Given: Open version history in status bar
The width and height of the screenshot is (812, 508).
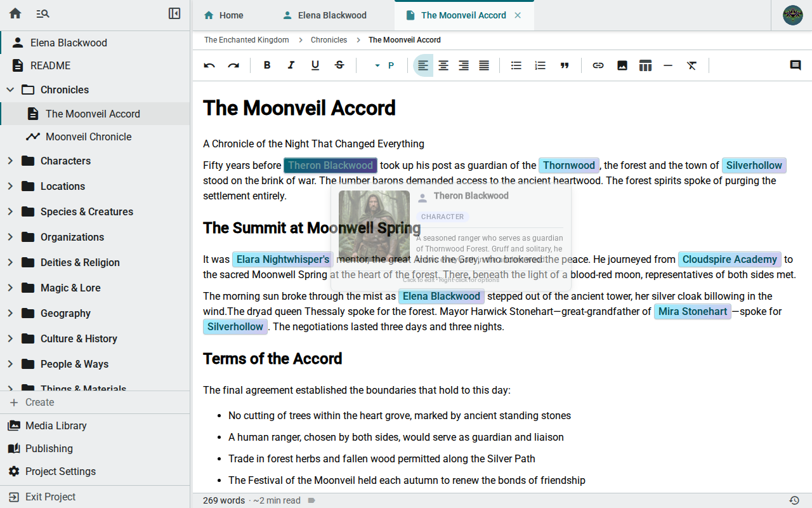Looking at the screenshot, I should pyautogui.click(x=794, y=500).
